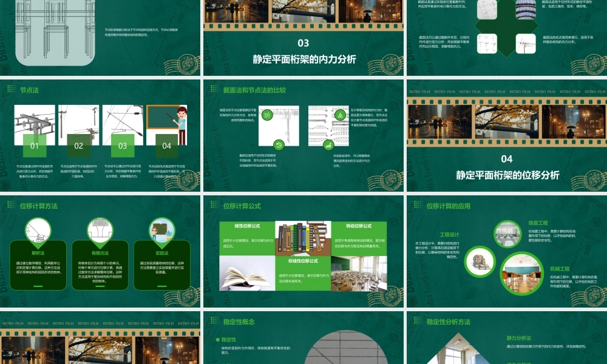Screen dimensions: 607x364
Task: Click the circular classroom image beside 地震工程
Action: click(507, 234)
